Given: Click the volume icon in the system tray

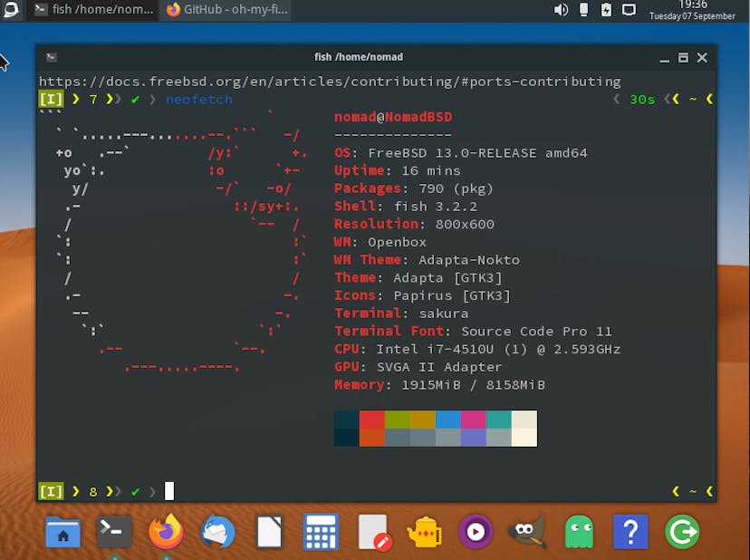Looking at the screenshot, I should tap(561, 10).
